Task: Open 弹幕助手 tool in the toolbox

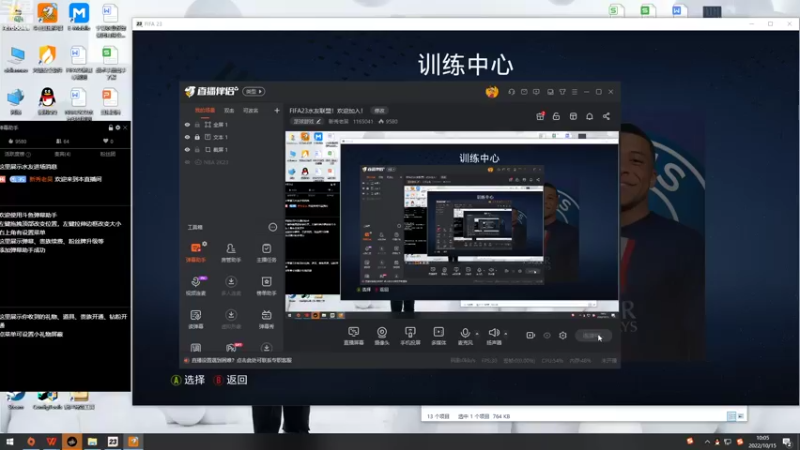Action: click(x=196, y=252)
